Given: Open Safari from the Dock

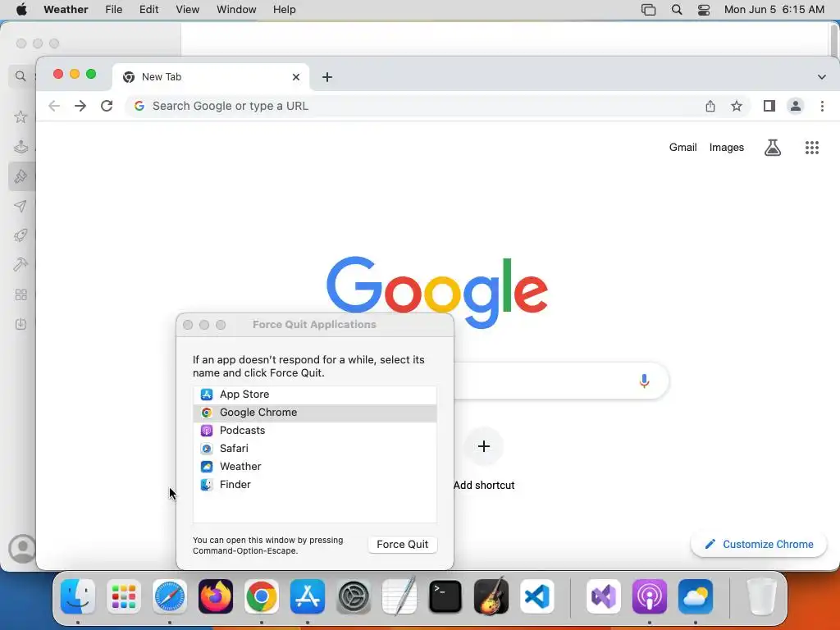Looking at the screenshot, I should 170,596.
